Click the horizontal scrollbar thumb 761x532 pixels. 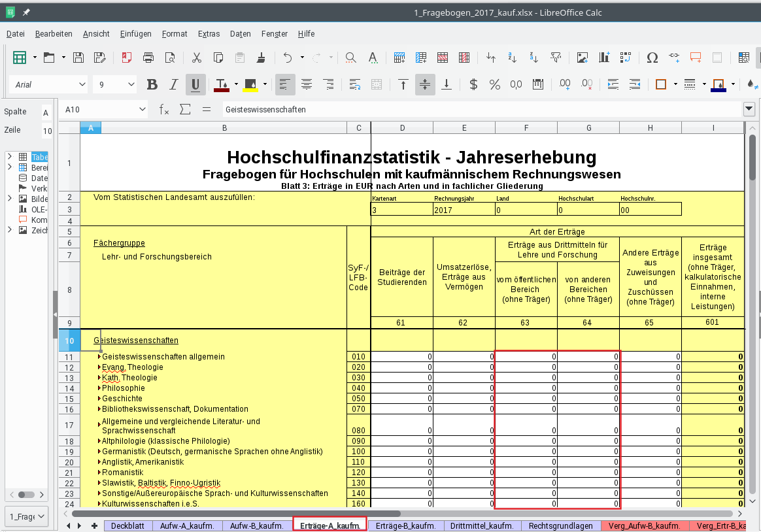click(x=237, y=513)
